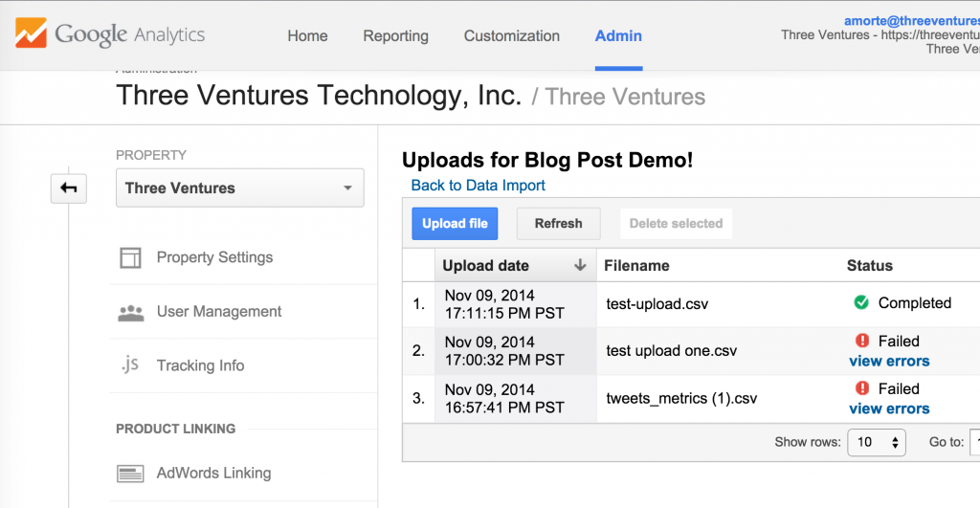Click the row number 1. cell
Image resolution: width=980 pixels, height=508 pixels.
pos(419,304)
